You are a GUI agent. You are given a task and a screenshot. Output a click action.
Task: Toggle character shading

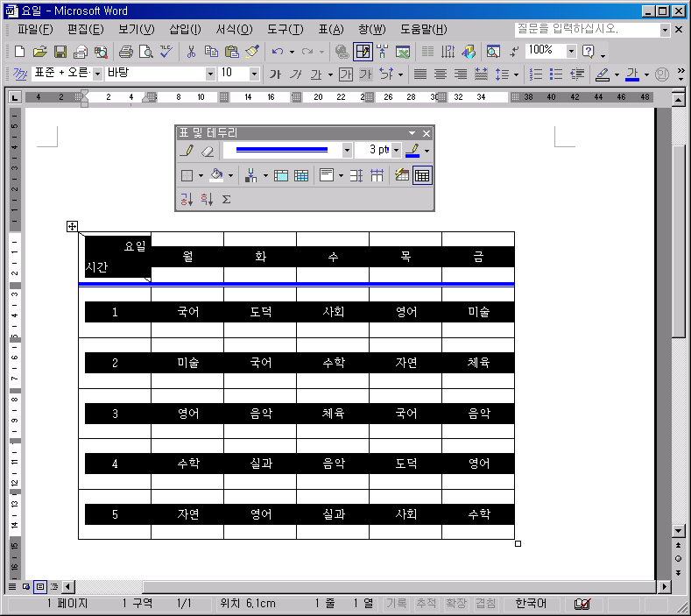(366, 74)
